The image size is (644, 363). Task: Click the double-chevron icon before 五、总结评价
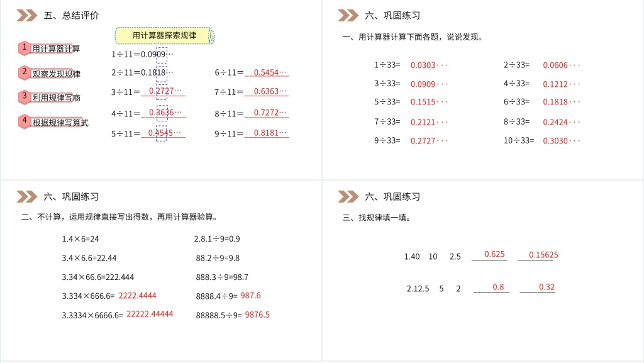pyautogui.click(x=26, y=16)
